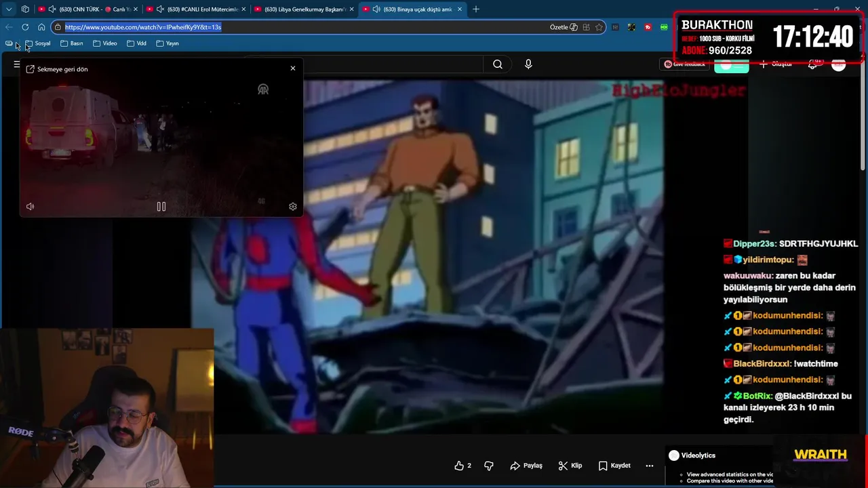Click the TubeBuddy Give feedback button
Screen dimensions: 868x488
click(684, 64)
